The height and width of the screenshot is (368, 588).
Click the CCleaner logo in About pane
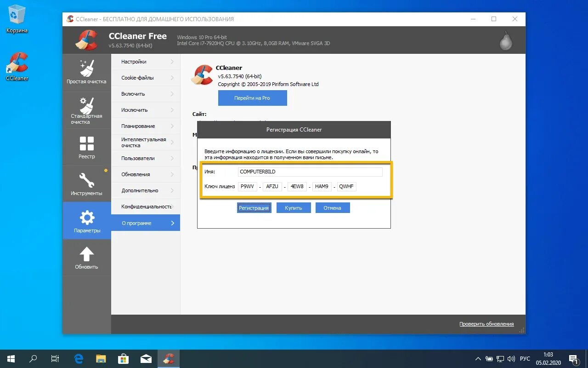pyautogui.click(x=202, y=75)
